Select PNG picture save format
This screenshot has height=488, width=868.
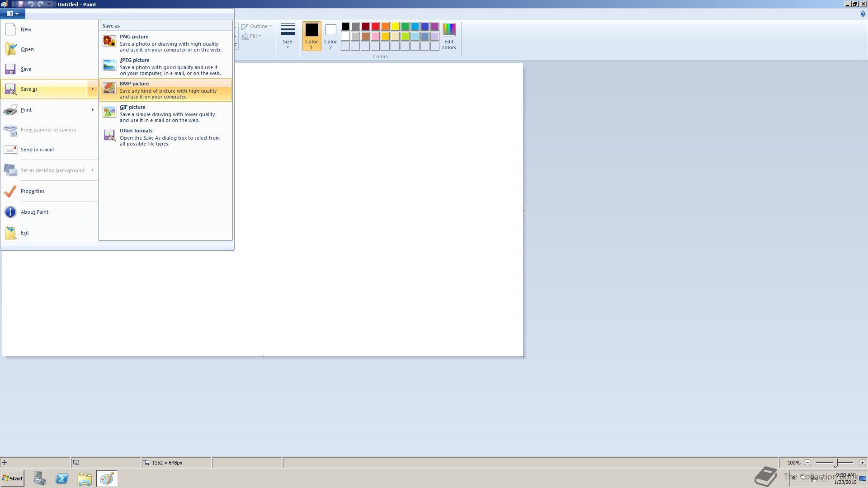(165, 43)
